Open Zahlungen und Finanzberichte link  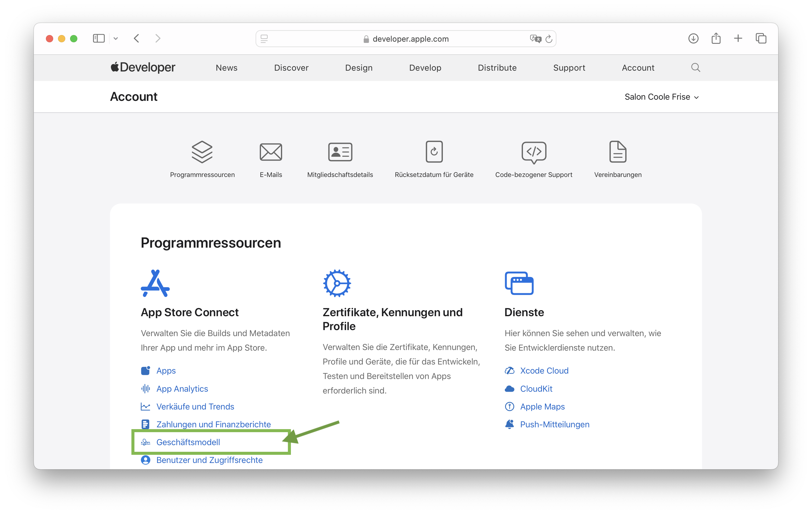tap(214, 424)
